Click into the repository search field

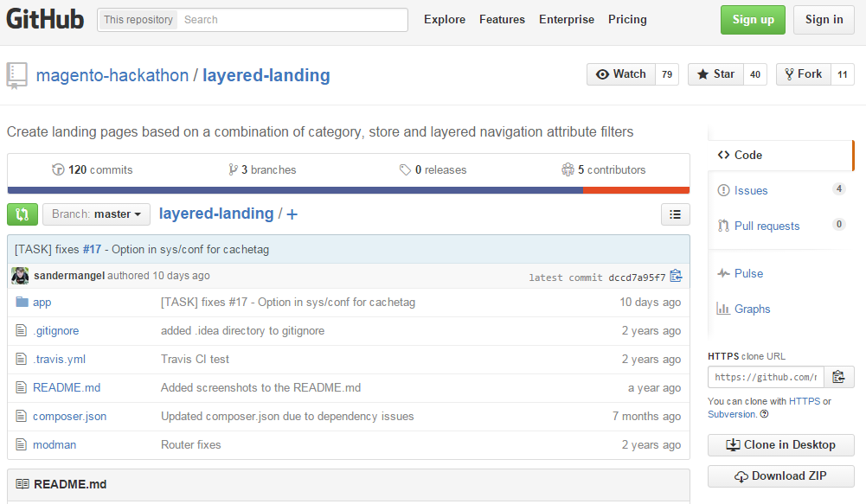(292, 20)
